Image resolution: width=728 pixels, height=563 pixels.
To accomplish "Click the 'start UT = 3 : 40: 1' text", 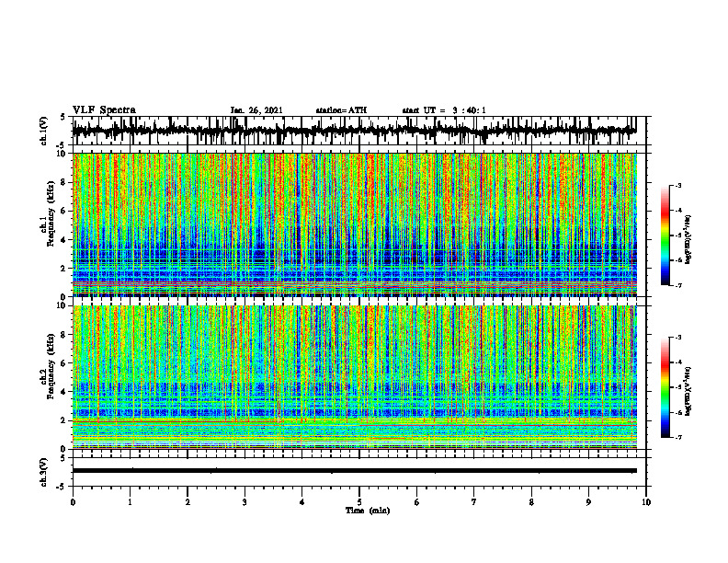I will (x=444, y=110).
